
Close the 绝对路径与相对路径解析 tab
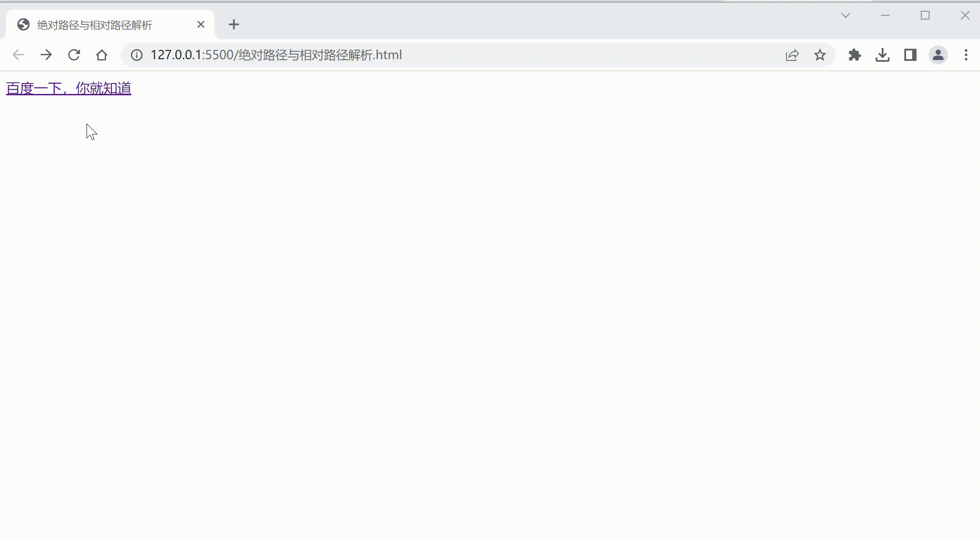click(x=201, y=24)
